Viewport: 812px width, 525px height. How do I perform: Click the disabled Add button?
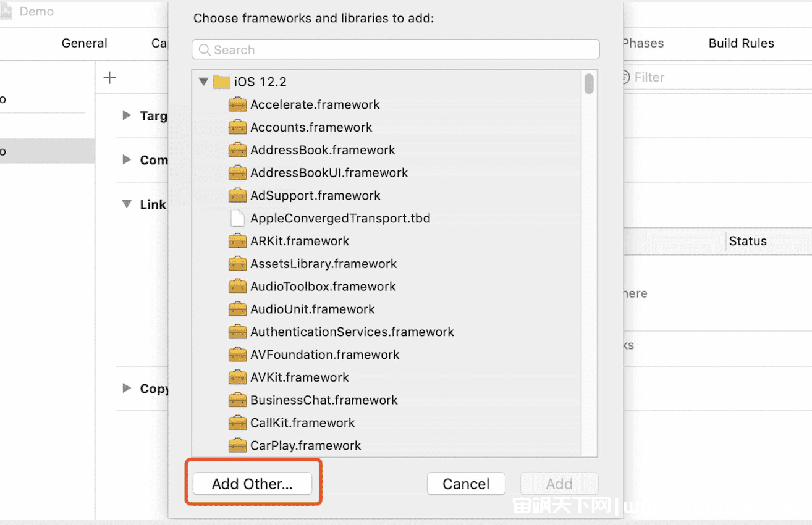[559, 484]
